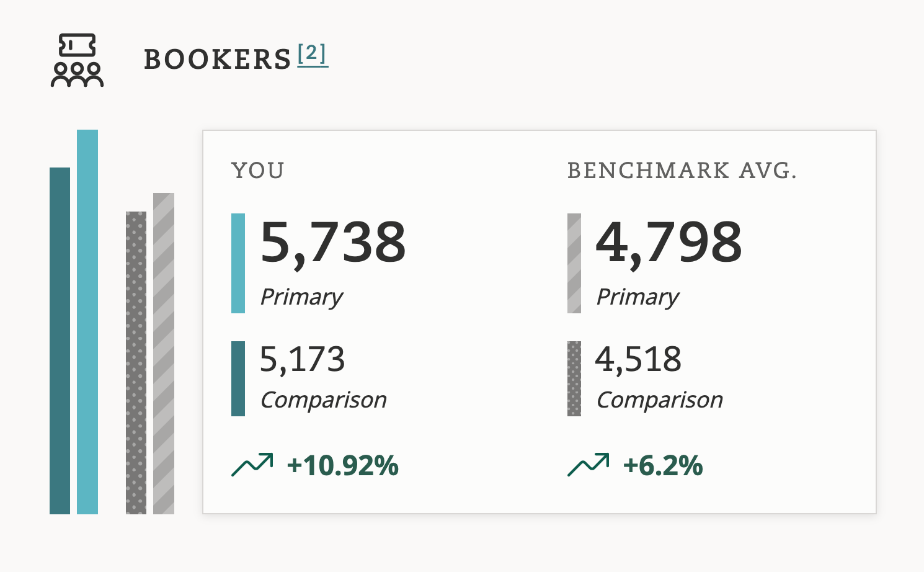Screen dimensions: 924x572
Task: Click the +6.2% benchmark change figure
Action: [x=663, y=465]
